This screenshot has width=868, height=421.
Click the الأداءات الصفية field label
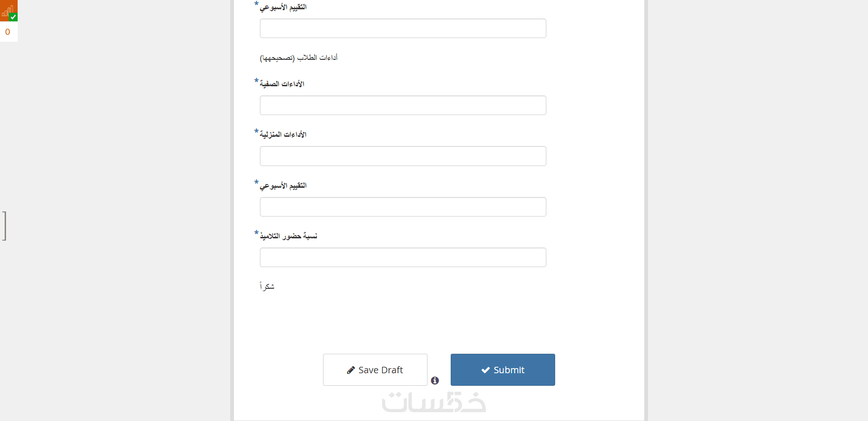[282, 84]
